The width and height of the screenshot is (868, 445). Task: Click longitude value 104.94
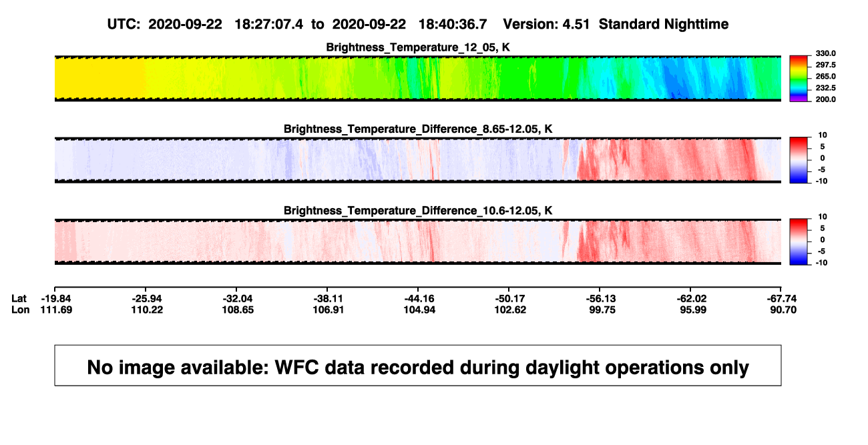click(x=418, y=310)
